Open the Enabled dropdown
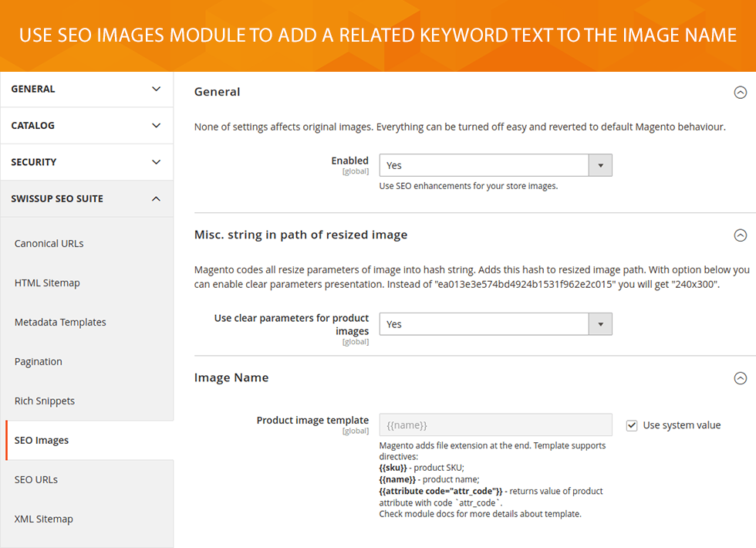This screenshot has height=548, width=756. 495,165
